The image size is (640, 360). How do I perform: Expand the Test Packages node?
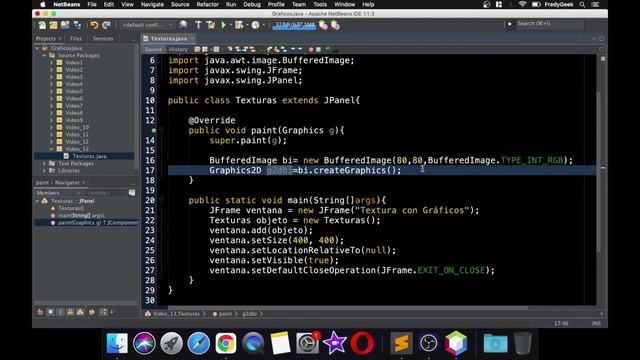coord(44,163)
